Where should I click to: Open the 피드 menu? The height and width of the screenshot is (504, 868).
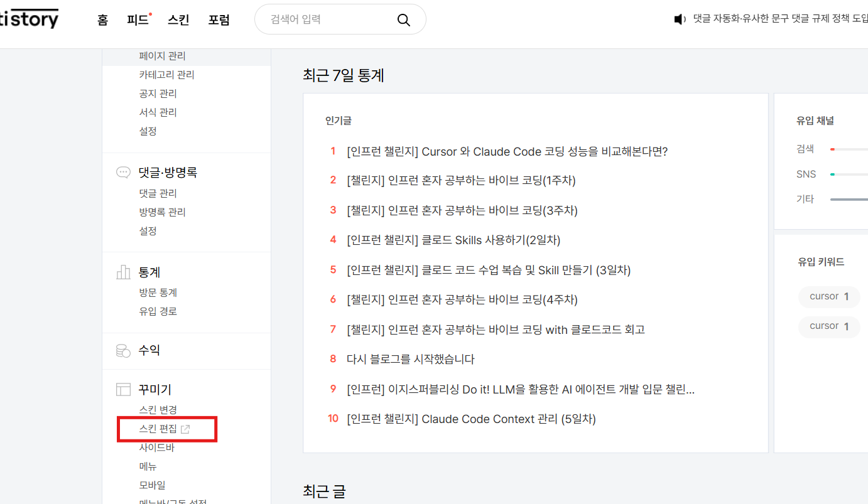point(138,19)
